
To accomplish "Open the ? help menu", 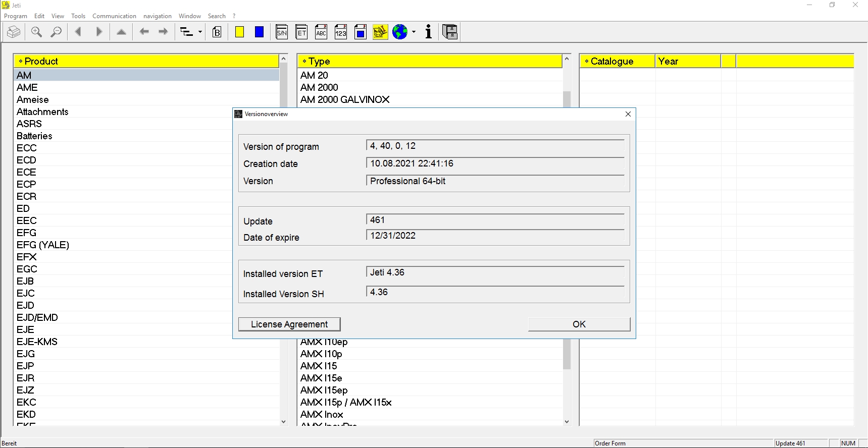I will (234, 16).
